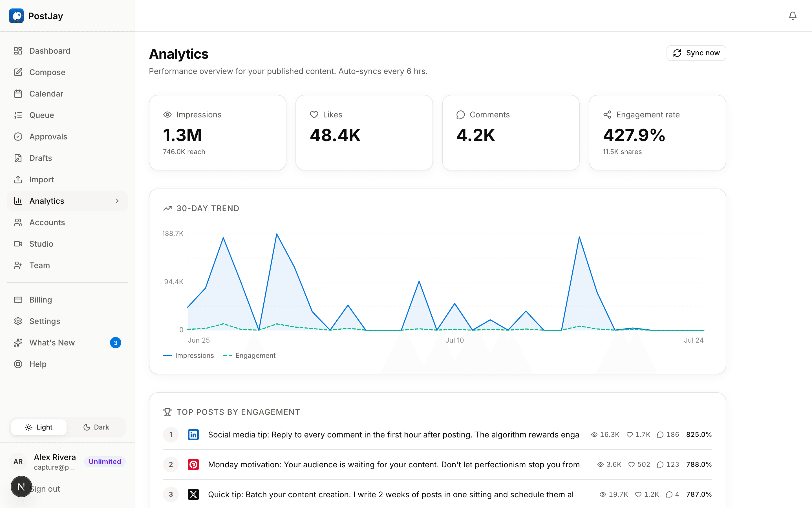The width and height of the screenshot is (812, 508).
Task: Click the Alex Rivera profile name
Action: pyautogui.click(x=55, y=457)
